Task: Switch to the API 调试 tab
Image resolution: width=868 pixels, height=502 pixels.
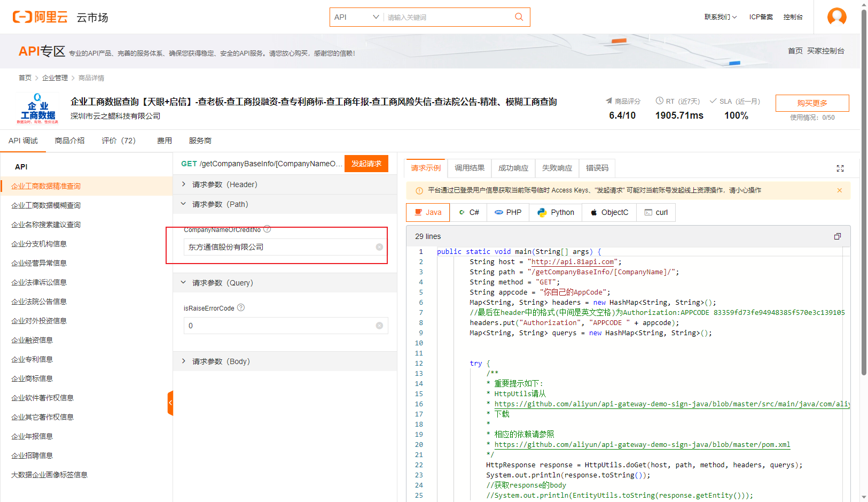Action: (23, 141)
